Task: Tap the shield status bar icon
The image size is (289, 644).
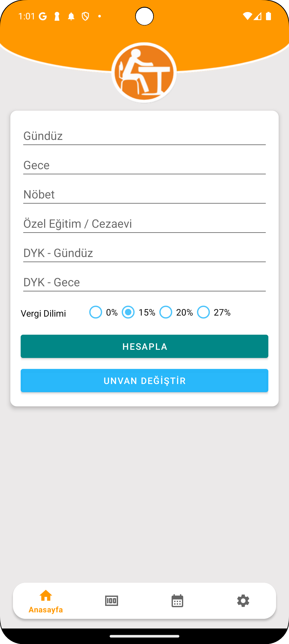Action: pyautogui.click(x=85, y=17)
